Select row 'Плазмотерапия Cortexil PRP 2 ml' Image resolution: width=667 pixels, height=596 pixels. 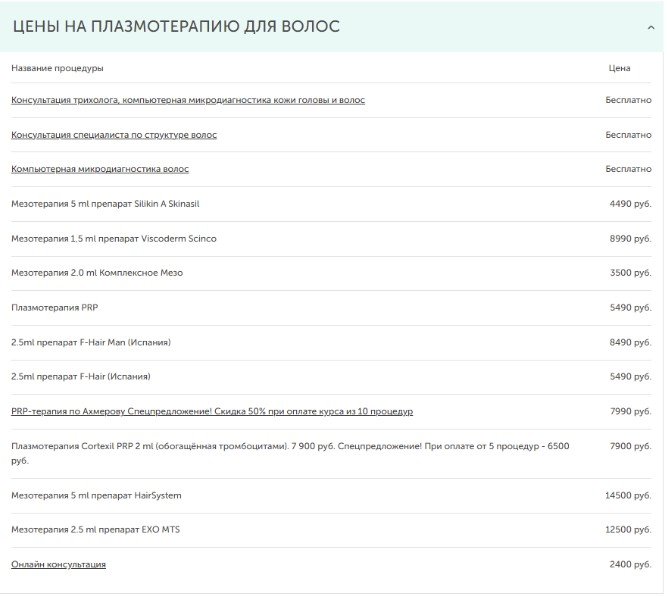[x=331, y=453]
